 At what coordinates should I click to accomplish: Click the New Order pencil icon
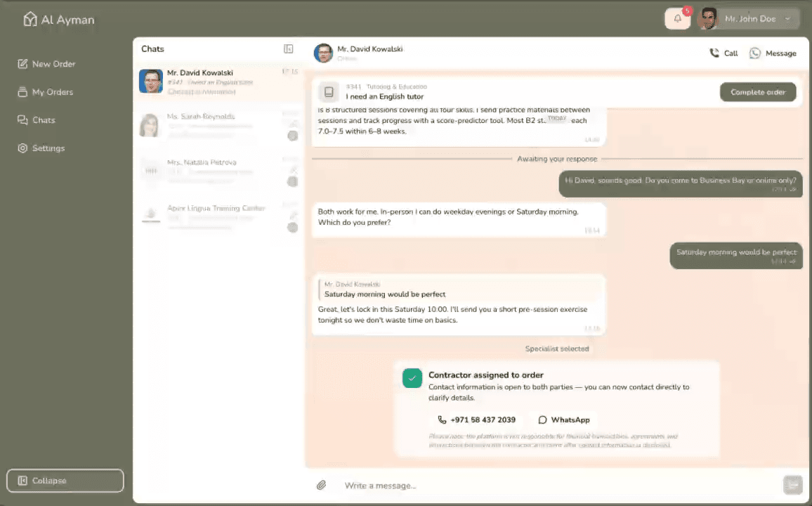point(22,64)
